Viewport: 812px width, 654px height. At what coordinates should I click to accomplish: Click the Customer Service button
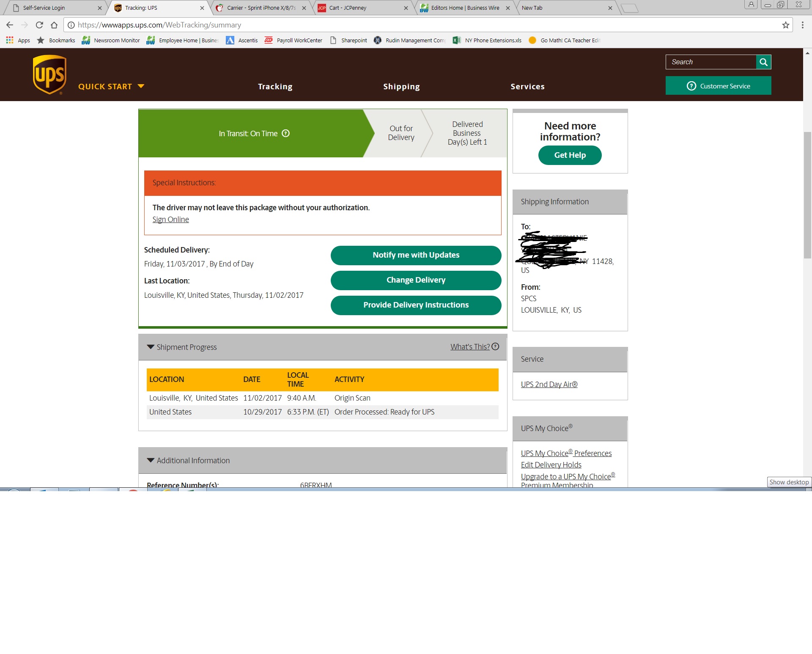tap(718, 86)
